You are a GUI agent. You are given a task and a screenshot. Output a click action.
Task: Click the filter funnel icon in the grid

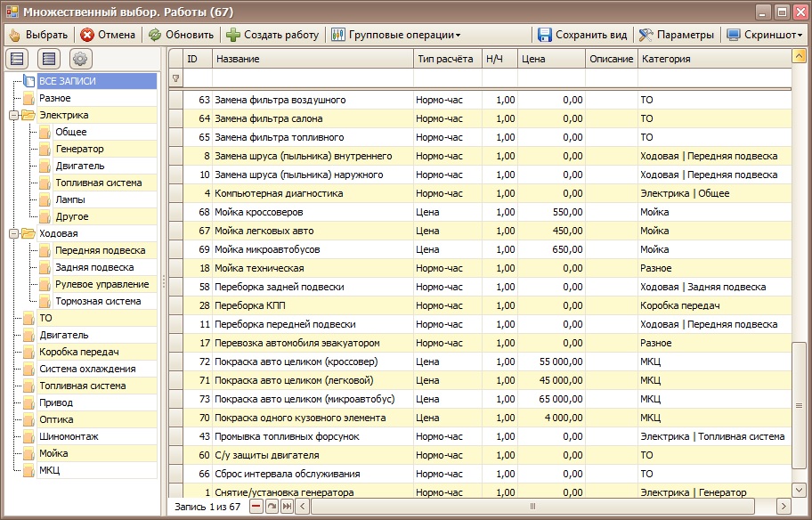[175, 78]
